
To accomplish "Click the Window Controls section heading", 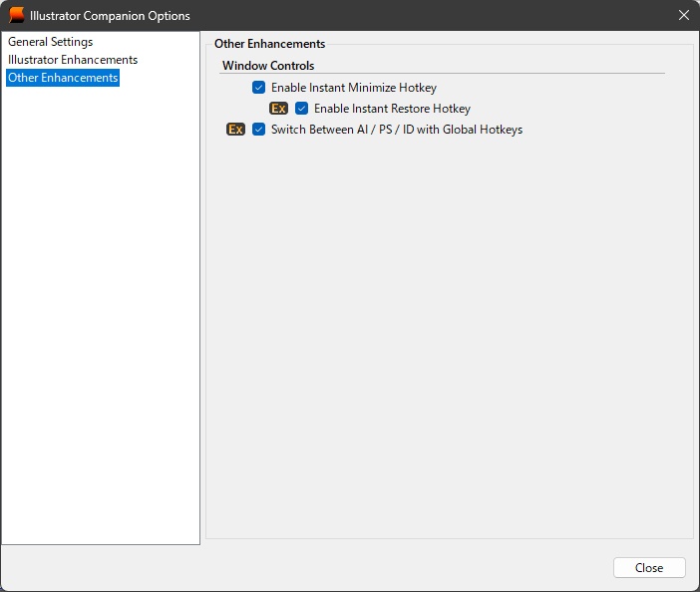I will point(268,66).
